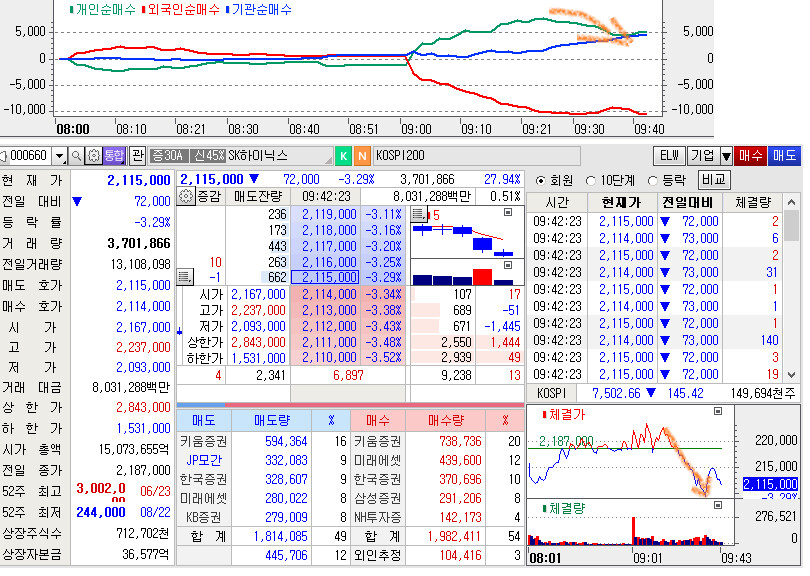Open dropdown arrow next to 기업 button
The width and height of the screenshot is (810, 576).
tap(726, 155)
